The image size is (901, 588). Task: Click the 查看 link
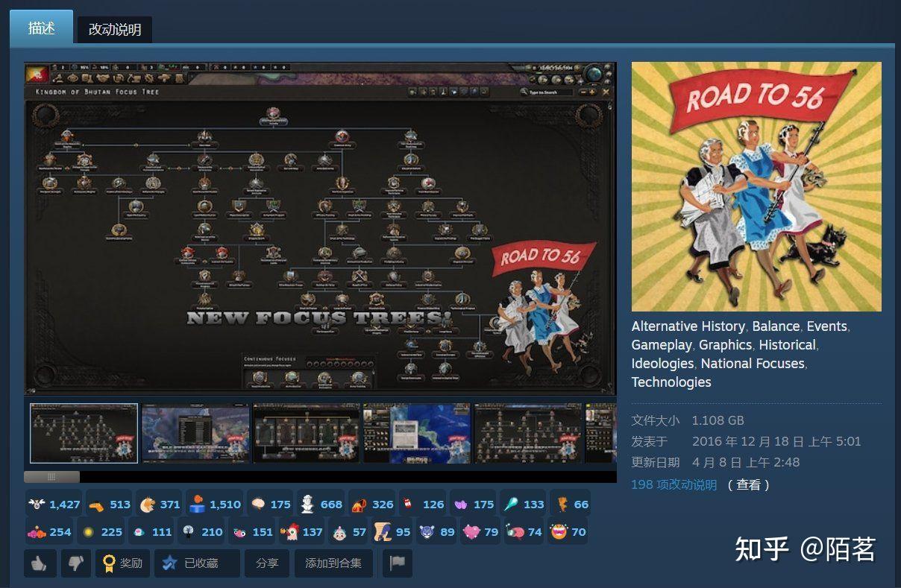[x=749, y=484]
